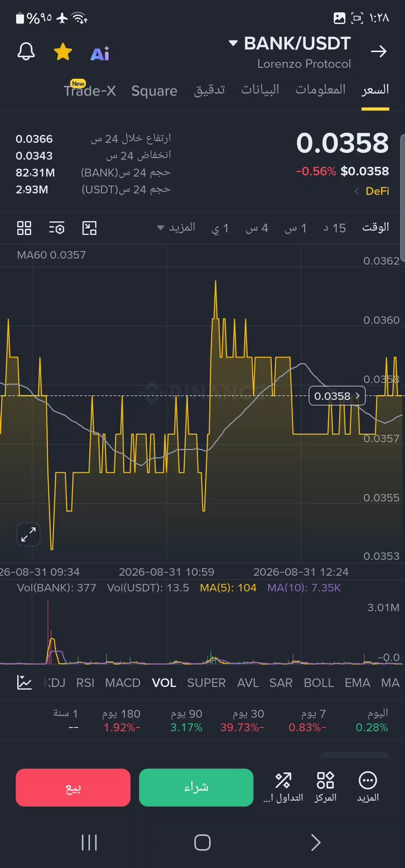Screen dimensions: 405x868
Task: Click the Lorenzo Protocol subtitle
Action: coord(304,64)
